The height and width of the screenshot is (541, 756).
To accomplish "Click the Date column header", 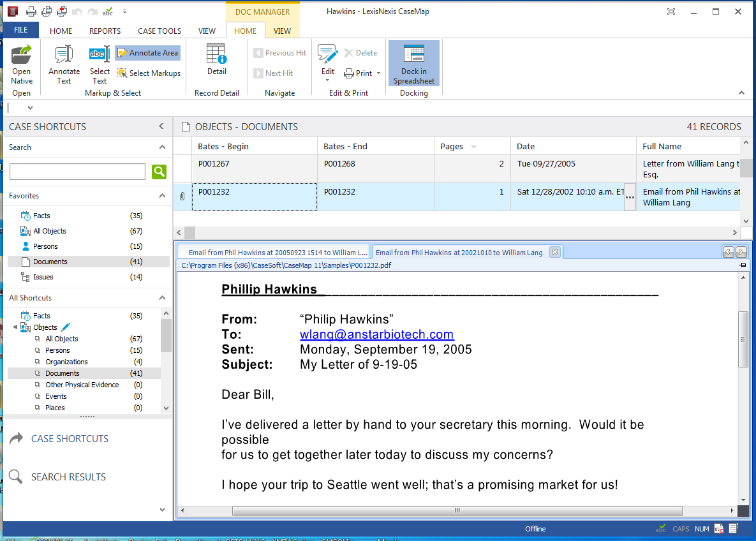I will (x=573, y=147).
